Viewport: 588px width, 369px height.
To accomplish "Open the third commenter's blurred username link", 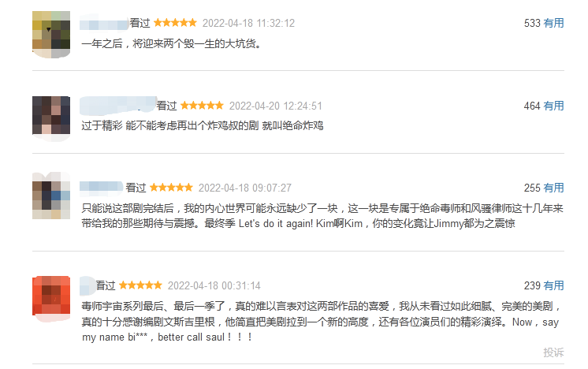I will (101, 187).
